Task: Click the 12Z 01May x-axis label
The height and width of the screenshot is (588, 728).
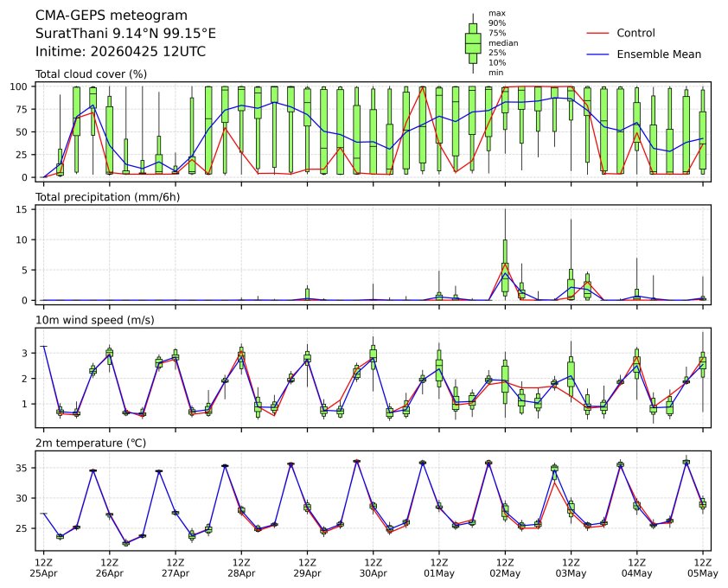Action: 439,566
